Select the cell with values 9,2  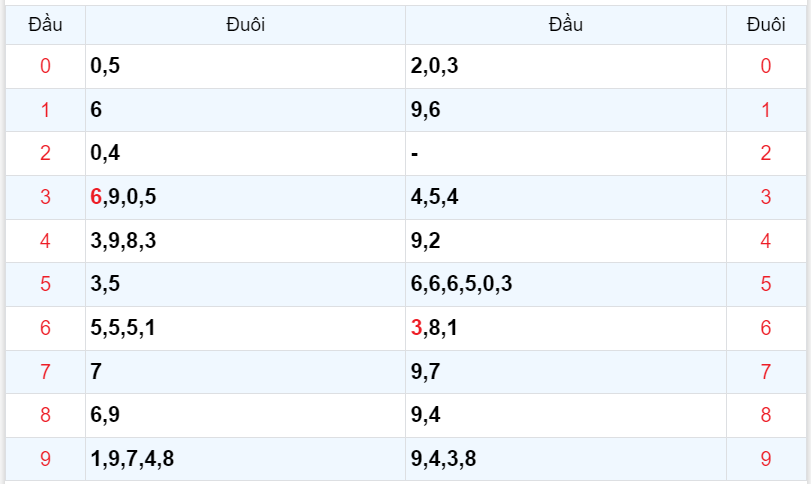[x=425, y=240]
